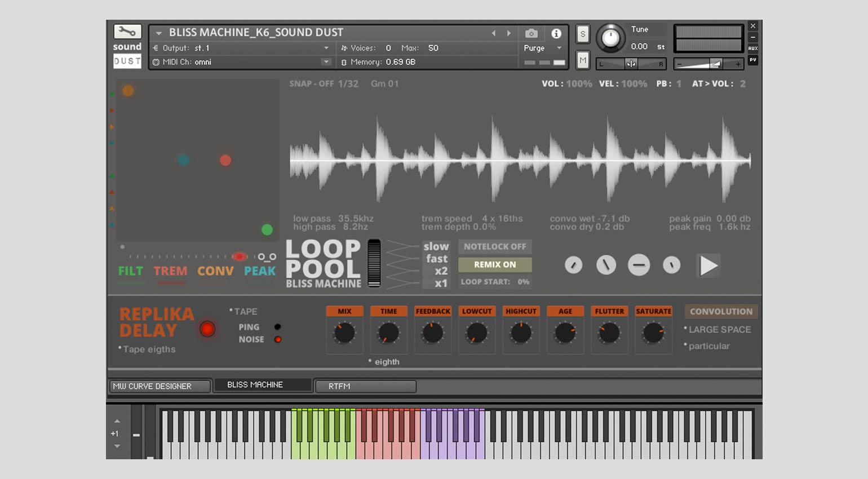
Task: Click the fourth round knob beside play button
Action: (671, 265)
